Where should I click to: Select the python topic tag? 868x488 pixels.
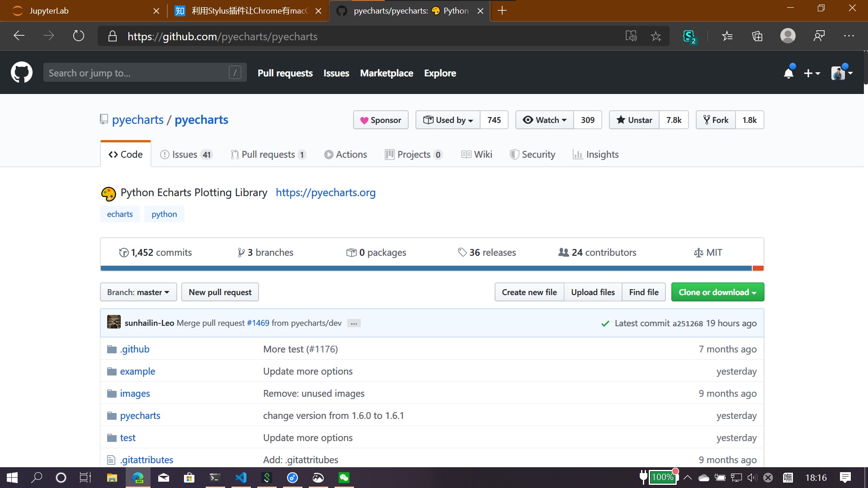tap(164, 214)
